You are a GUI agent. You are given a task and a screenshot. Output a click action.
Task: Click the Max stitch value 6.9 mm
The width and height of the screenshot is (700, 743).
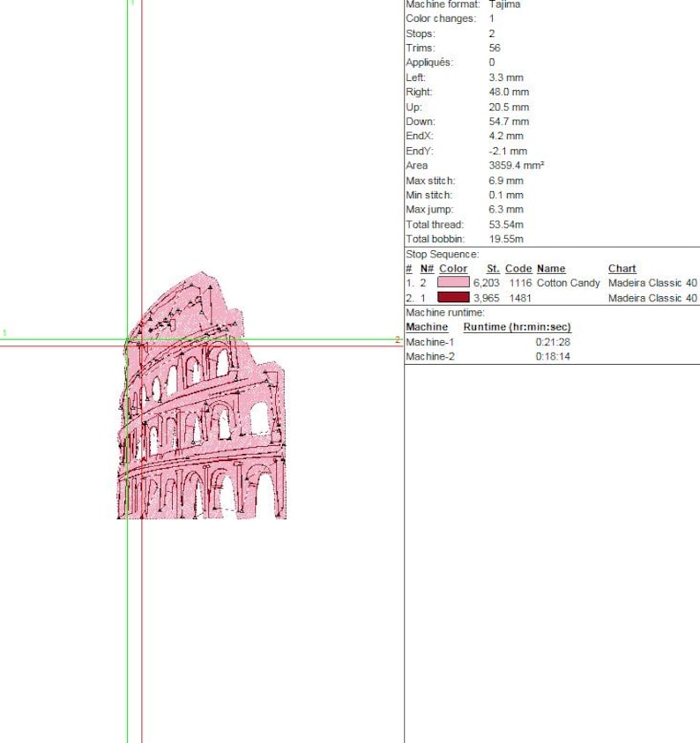[x=506, y=181]
